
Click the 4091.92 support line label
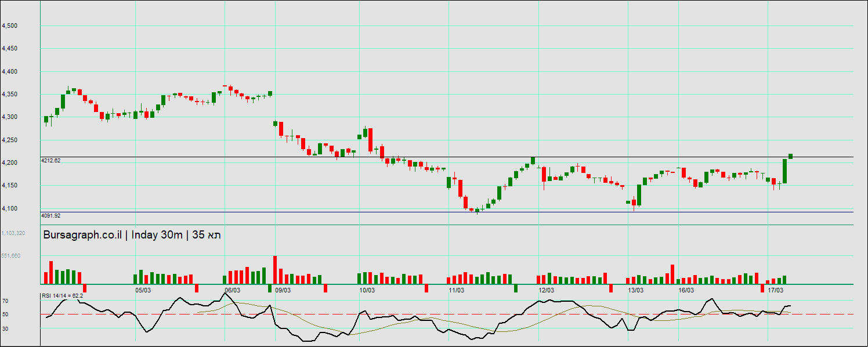click(50, 215)
